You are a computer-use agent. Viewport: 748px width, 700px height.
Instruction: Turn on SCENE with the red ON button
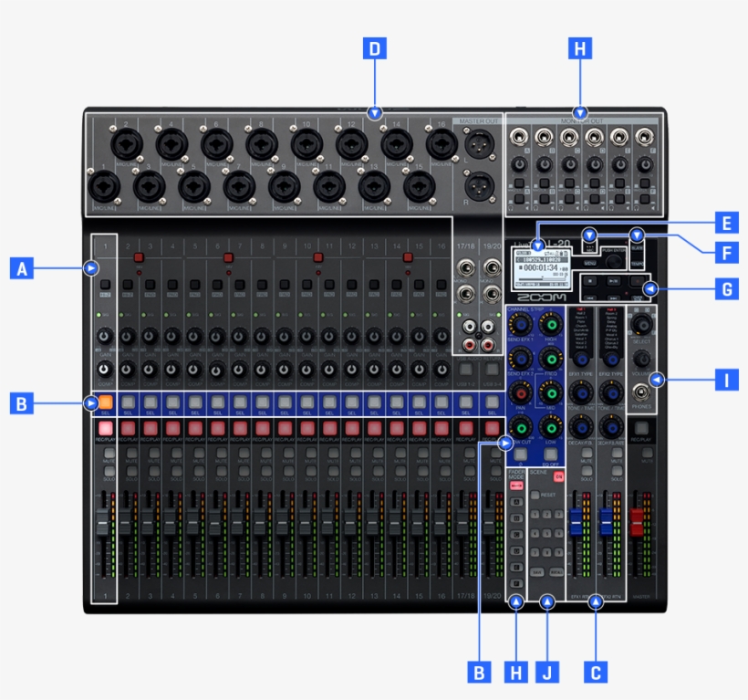tap(558, 476)
